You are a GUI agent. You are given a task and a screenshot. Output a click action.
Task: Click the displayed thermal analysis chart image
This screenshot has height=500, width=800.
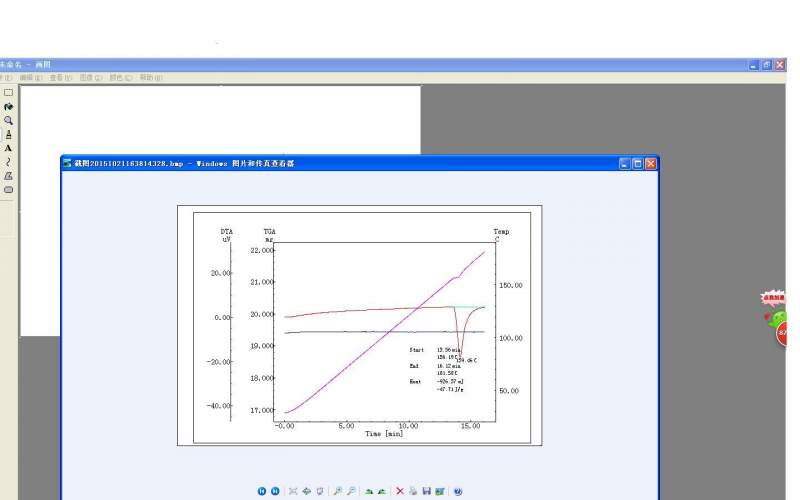(x=360, y=326)
